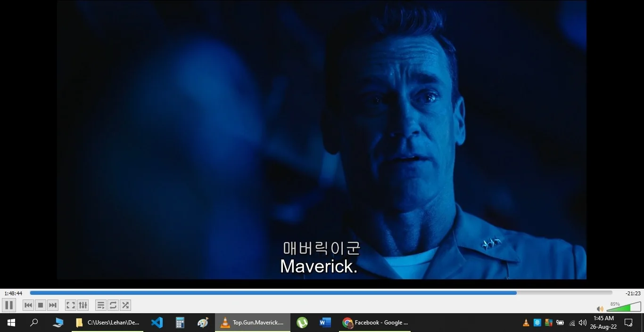This screenshot has height=332, width=644.
Task: Open Visual Studio Code from taskbar
Action: (x=157, y=323)
